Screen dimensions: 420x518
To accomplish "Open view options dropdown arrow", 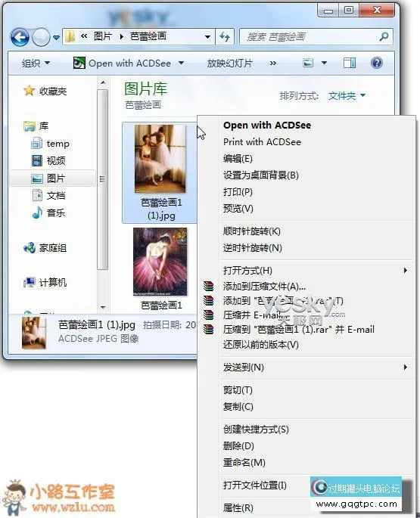I will pos(324,63).
